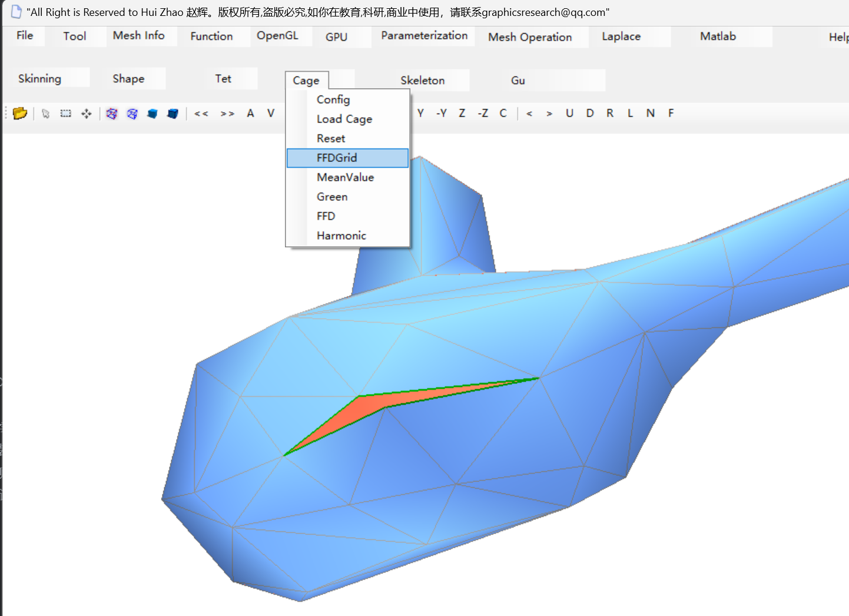Click the << toolbar button

(x=201, y=114)
